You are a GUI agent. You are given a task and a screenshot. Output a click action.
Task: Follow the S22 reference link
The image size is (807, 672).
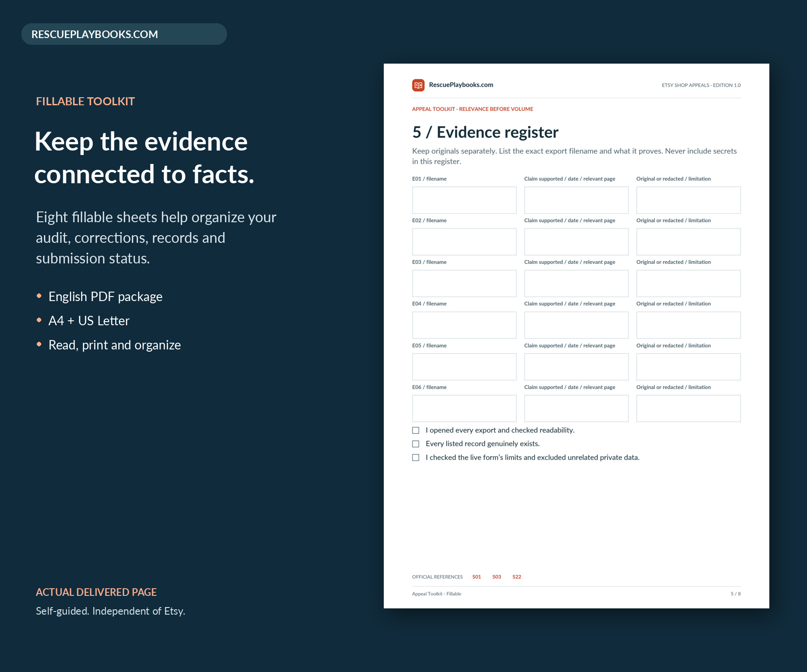(517, 577)
